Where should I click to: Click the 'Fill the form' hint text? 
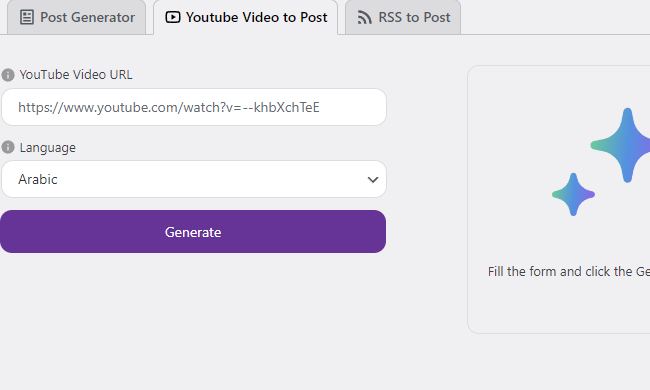point(569,271)
